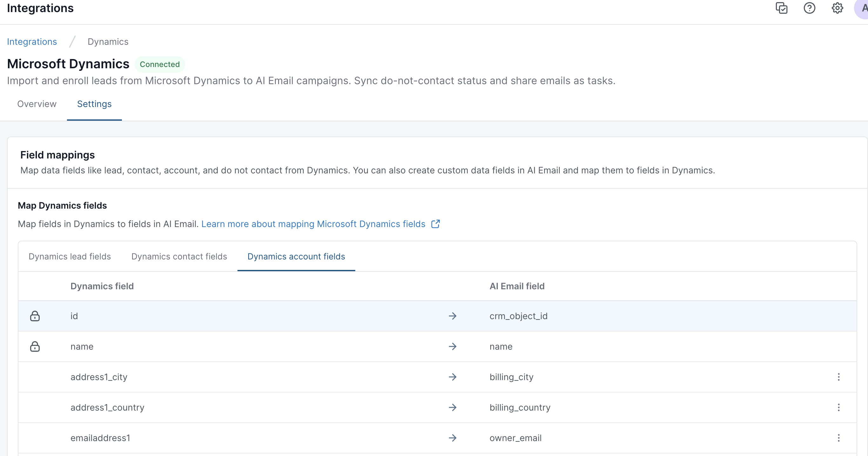Click the arrow icon in the id row

click(x=452, y=316)
